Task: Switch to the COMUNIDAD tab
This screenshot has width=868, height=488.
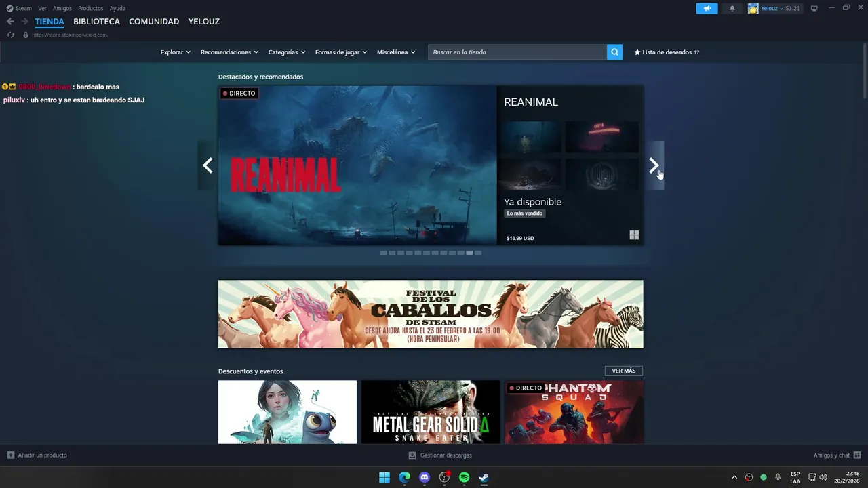Action: click(x=154, y=22)
